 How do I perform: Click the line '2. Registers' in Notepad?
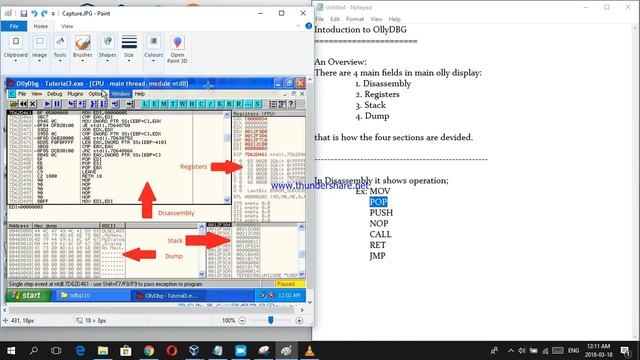pos(377,94)
